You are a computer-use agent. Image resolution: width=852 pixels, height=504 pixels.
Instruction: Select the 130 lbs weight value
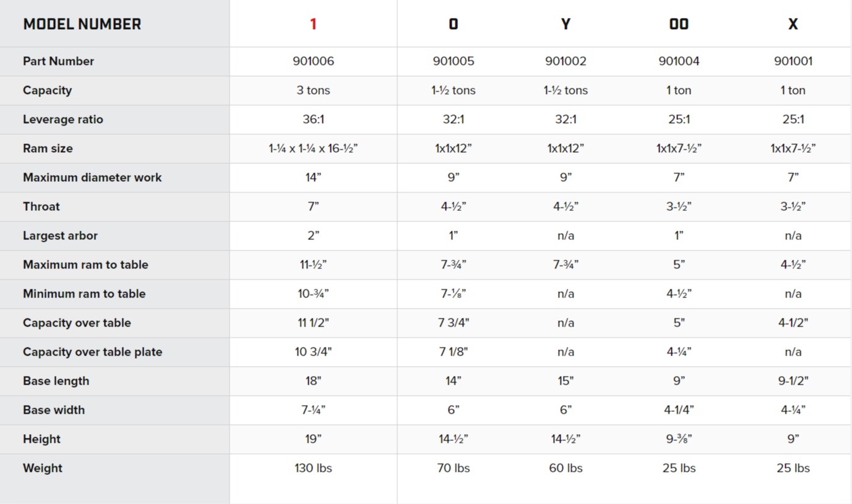tap(313, 468)
